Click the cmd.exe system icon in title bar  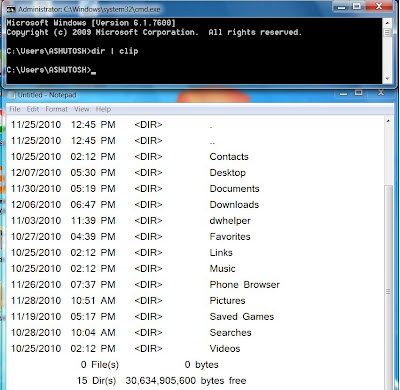coord(11,9)
